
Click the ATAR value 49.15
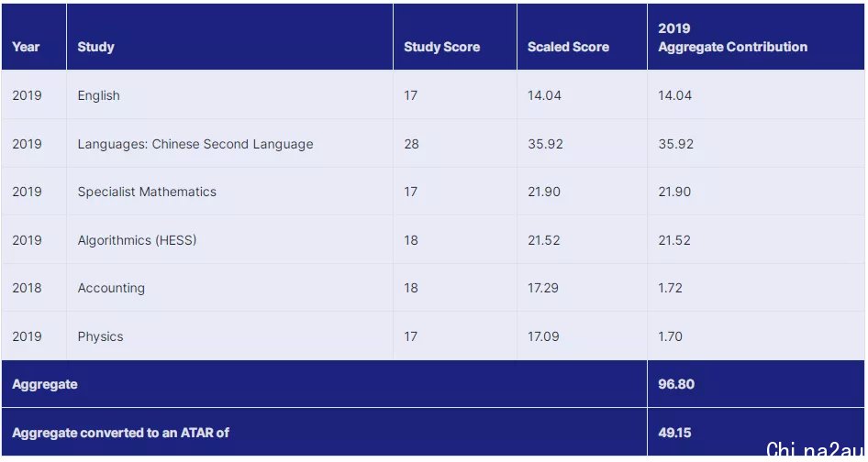click(674, 433)
